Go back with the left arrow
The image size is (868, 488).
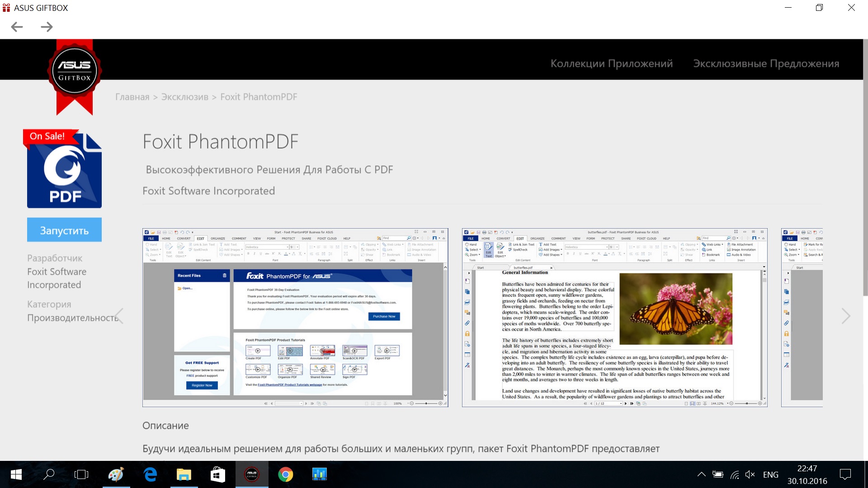(17, 27)
